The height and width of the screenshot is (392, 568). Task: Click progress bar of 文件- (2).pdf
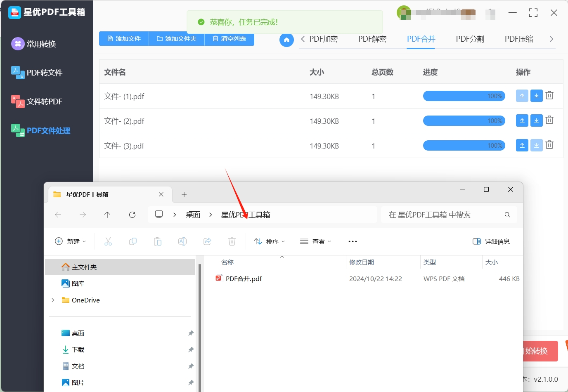click(464, 120)
